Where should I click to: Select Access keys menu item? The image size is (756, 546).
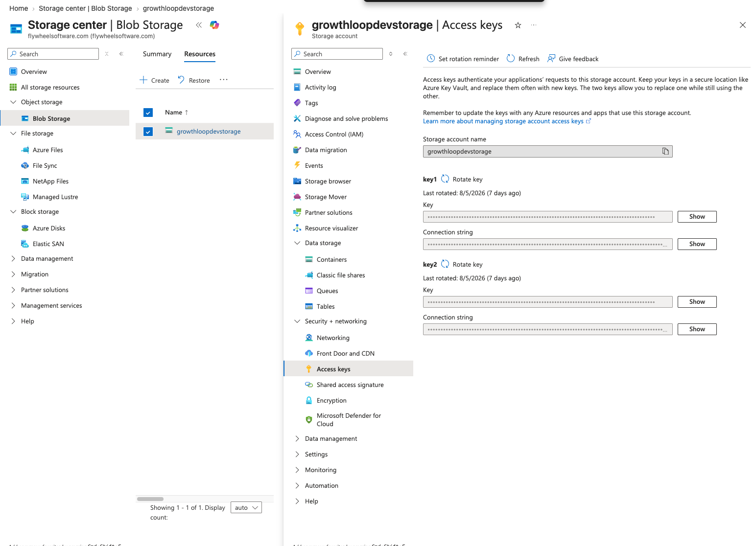coord(348,369)
